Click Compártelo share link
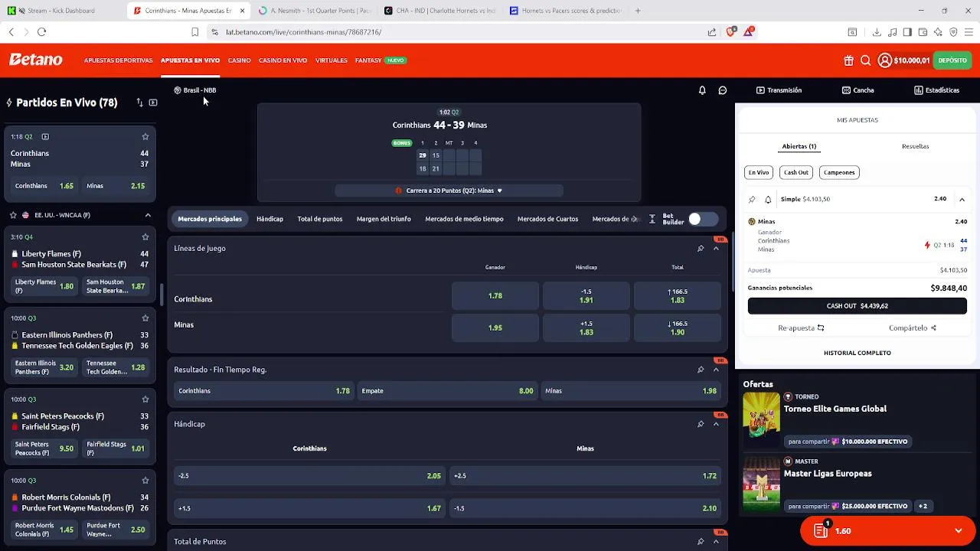The width and height of the screenshot is (980, 551). click(913, 328)
